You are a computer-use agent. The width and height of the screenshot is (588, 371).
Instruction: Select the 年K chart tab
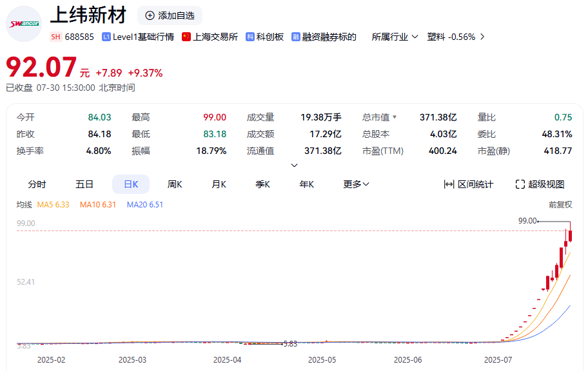click(x=306, y=184)
